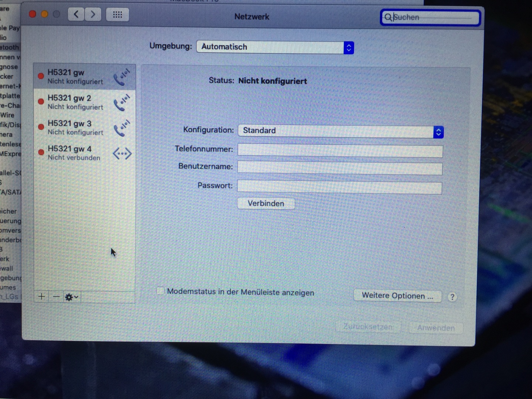The width and height of the screenshot is (532, 399).
Task: Click the Zurücksetzen button
Action: tap(368, 327)
